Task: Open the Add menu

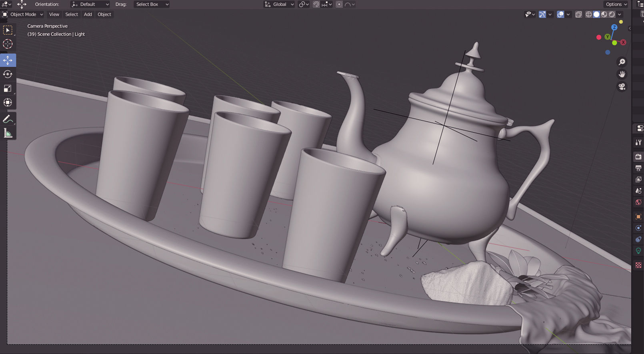Action: pos(88,14)
